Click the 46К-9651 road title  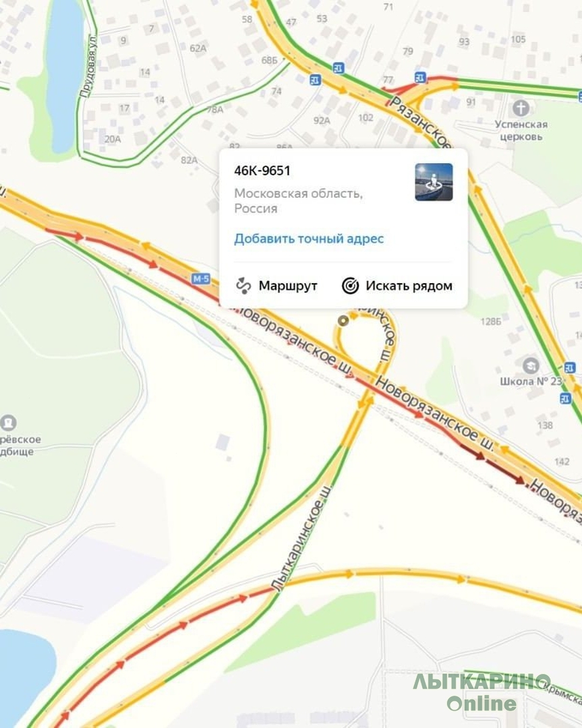[x=262, y=171]
